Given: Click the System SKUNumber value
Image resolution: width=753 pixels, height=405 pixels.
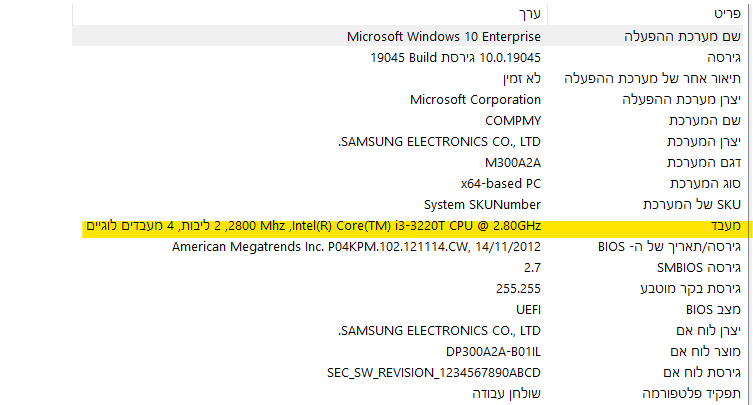Looking at the screenshot, I should 482,204.
